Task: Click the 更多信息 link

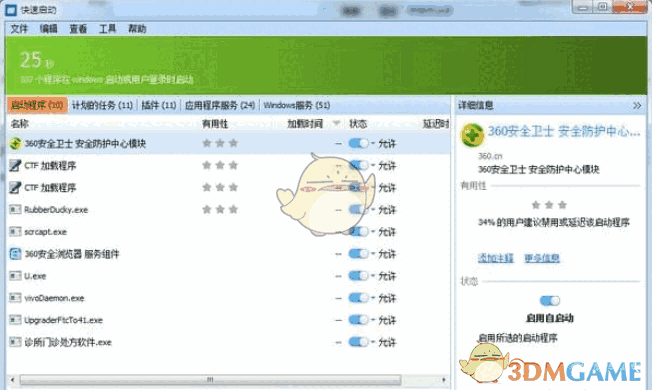Action: click(x=541, y=258)
